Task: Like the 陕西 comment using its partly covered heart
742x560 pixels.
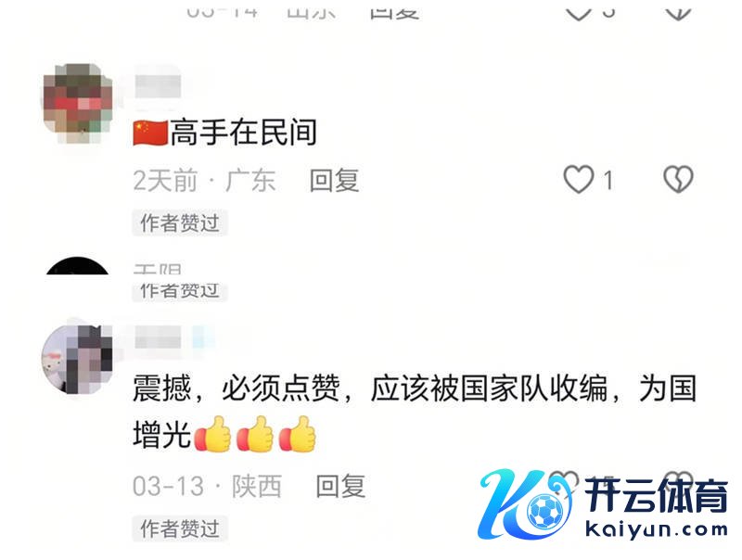Action: pyautogui.click(x=565, y=481)
